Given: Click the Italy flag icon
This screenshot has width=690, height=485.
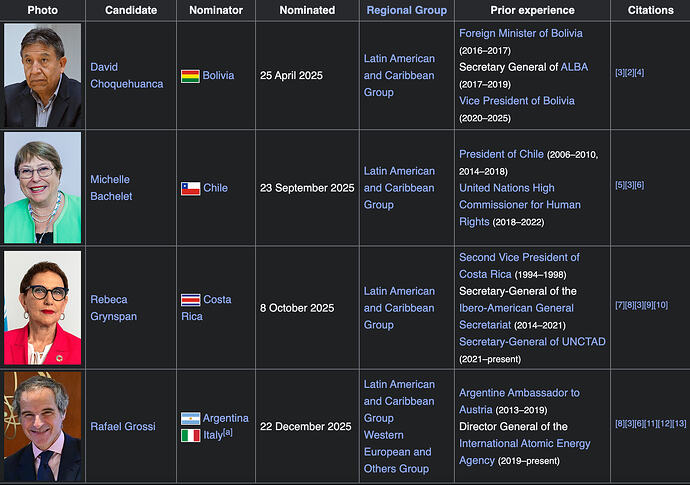Looking at the screenshot, I should tap(190, 435).
